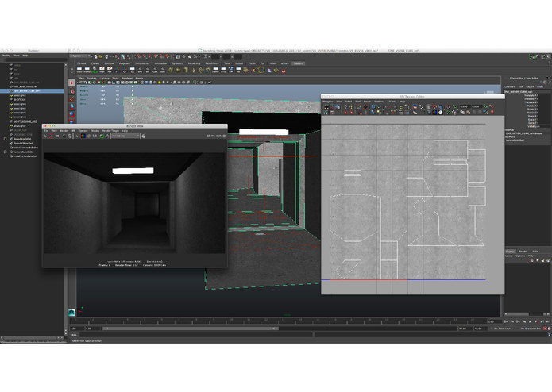
Task: Expand the defaultLightSet node in the Outliner
Action: pos(6,139)
